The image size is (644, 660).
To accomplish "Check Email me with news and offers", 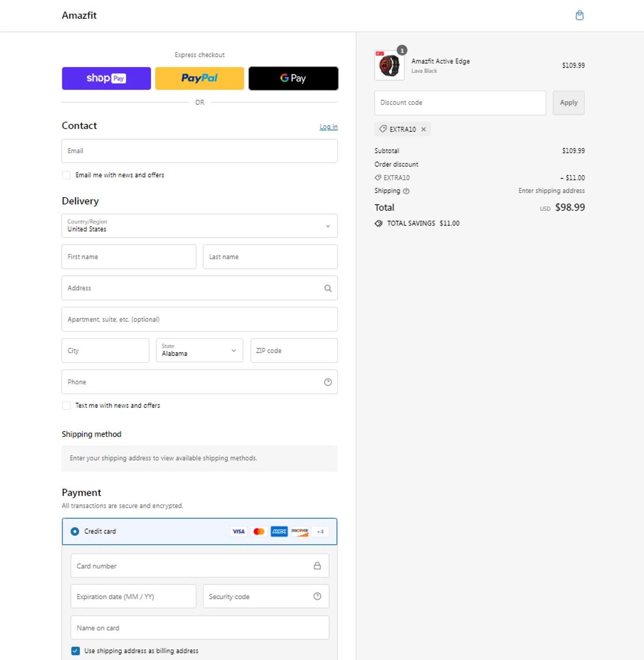I will click(x=66, y=175).
